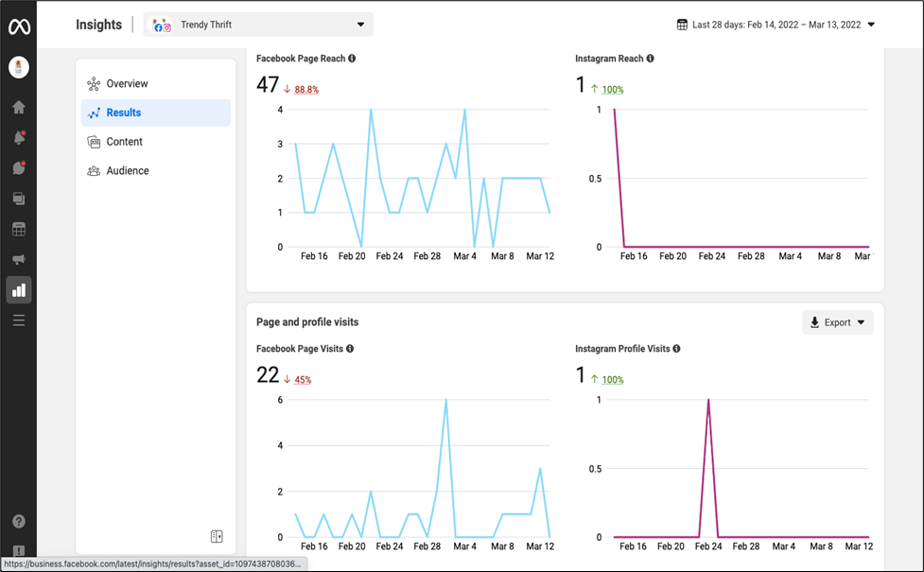Click the profile avatar in sidebar
Screen dimensions: 924x572
[19, 67]
